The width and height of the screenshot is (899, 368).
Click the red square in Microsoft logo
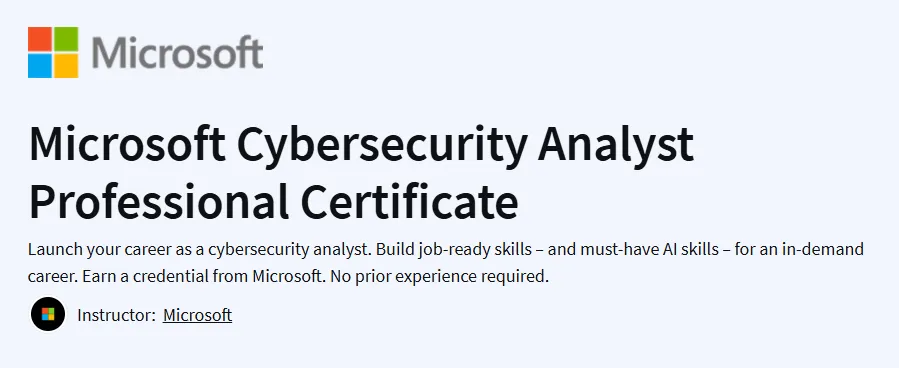(40, 39)
